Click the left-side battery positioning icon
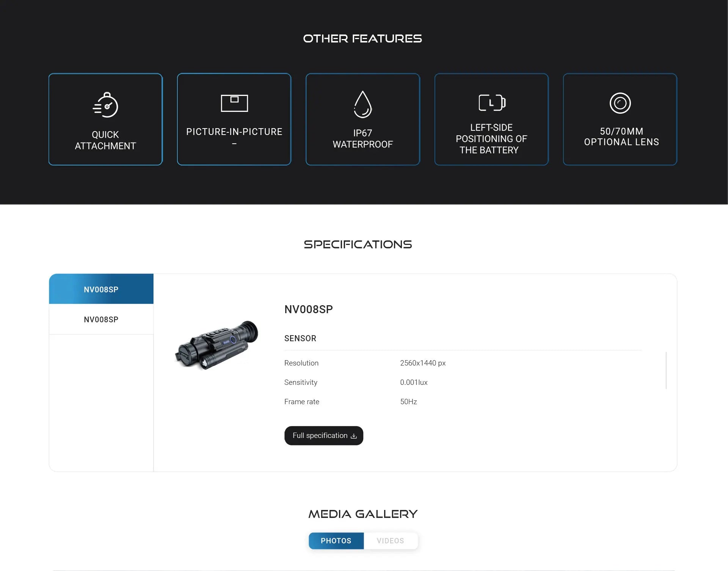The image size is (728, 571). (x=491, y=103)
